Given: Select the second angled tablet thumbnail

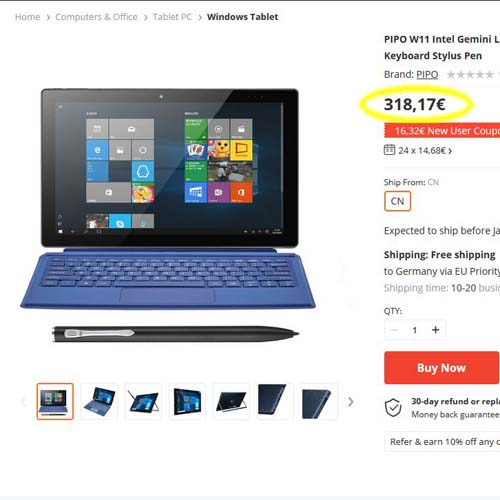Looking at the screenshot, I should pos(99,401).
